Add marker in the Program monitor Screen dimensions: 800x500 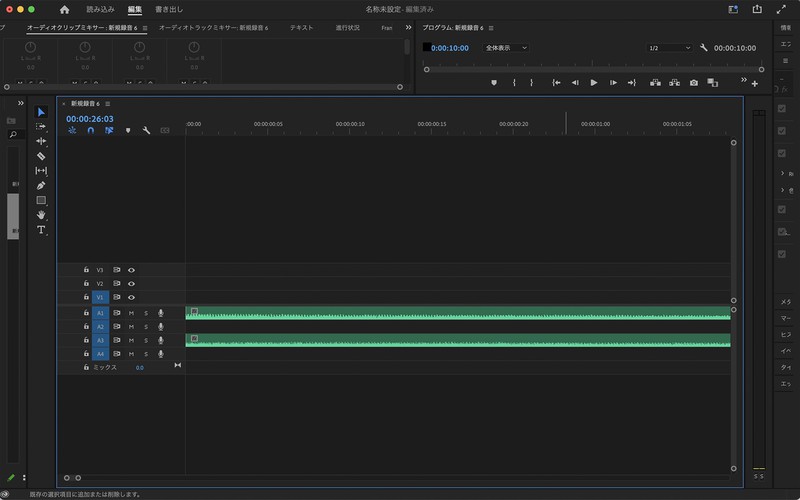(494, 83)
